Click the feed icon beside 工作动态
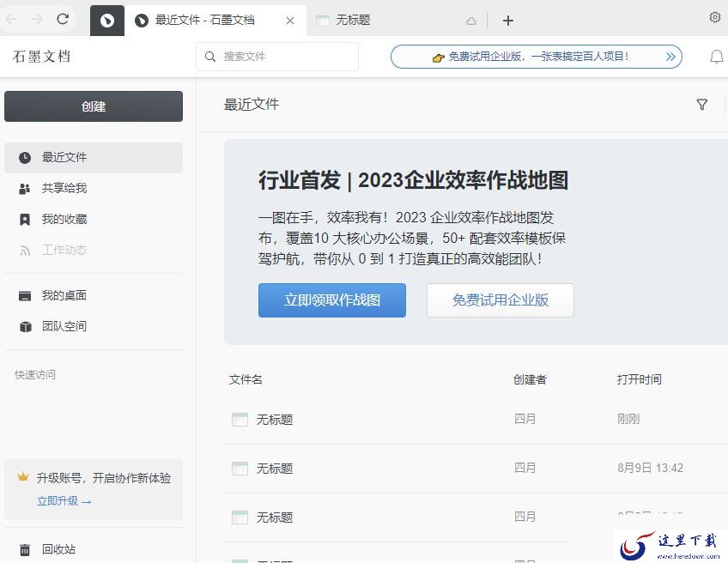The width and height of the screenshot is (728, 563). click(x=25, y=251)
